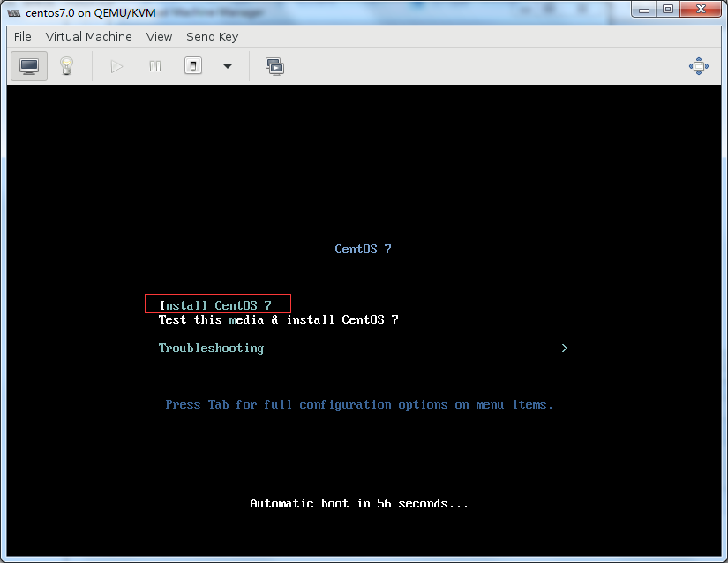Click the virt-manager window title icon
Screen dimensions: 728x563
pos(14,13)
